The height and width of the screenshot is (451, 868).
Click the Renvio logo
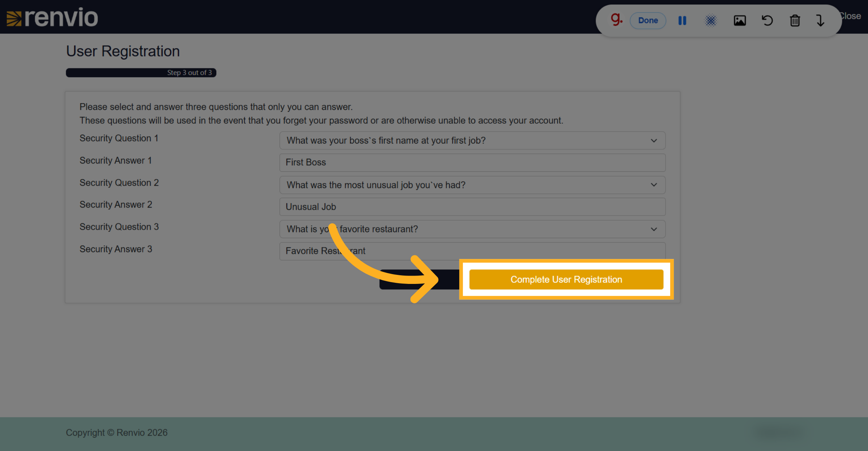52,17
